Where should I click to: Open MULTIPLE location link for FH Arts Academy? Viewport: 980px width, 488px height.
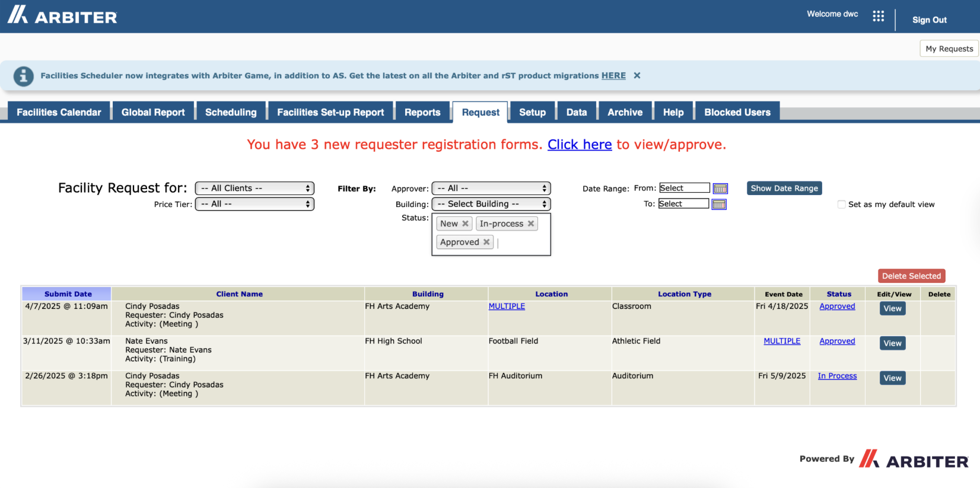pos(507,306)
